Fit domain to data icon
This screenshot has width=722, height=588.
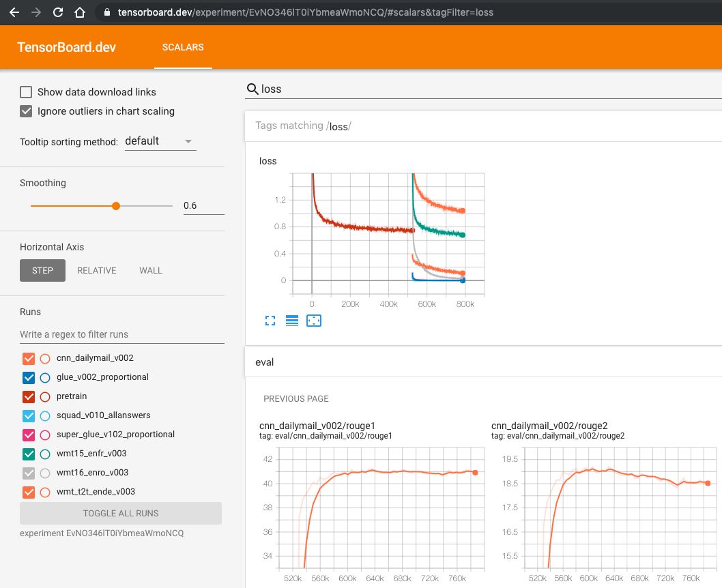pos(314,321)
